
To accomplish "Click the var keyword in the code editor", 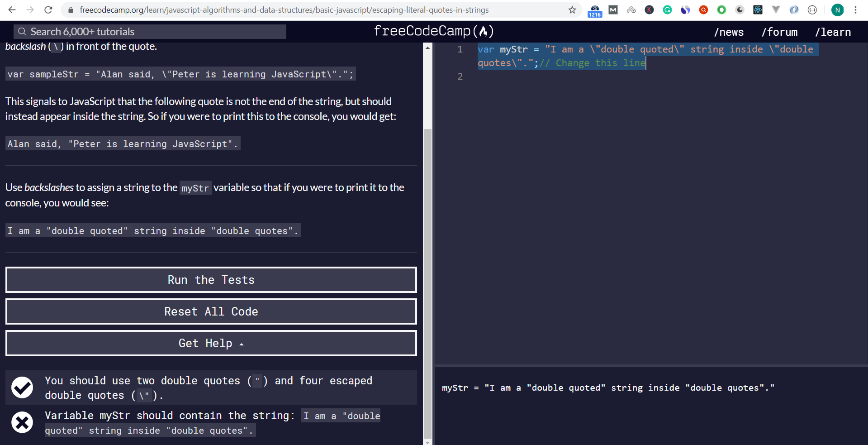I will 486,49.
